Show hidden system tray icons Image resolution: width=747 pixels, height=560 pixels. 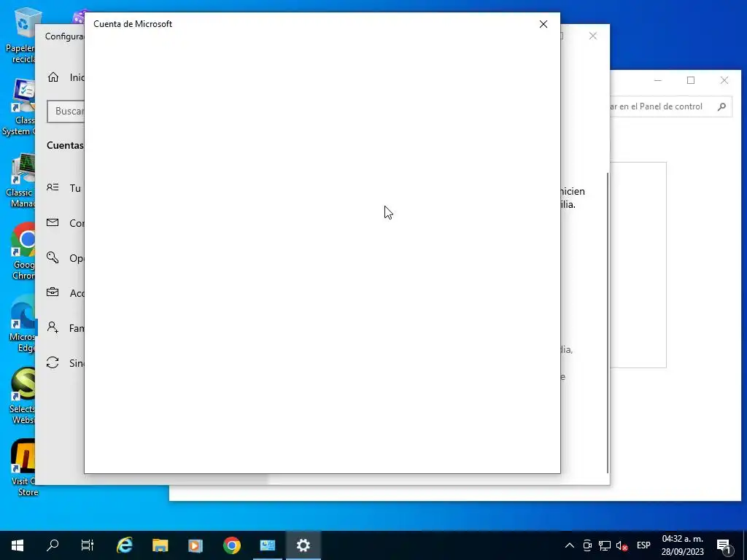[x=569, y=545]
